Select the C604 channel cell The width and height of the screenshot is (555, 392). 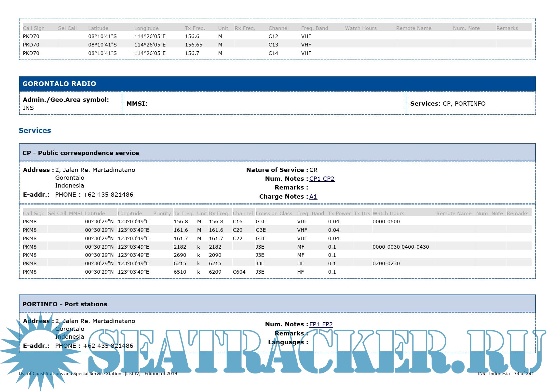click(239, 272)
